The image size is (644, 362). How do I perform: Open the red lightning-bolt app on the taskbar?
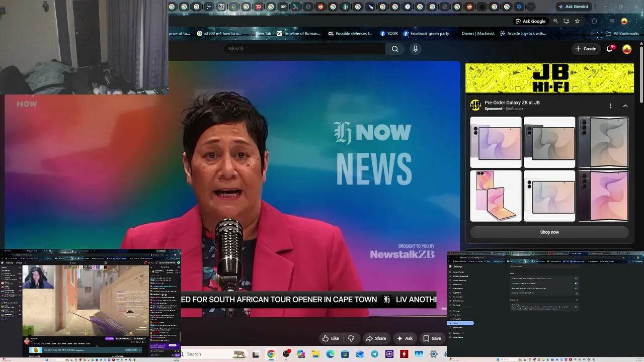point(404,354)
